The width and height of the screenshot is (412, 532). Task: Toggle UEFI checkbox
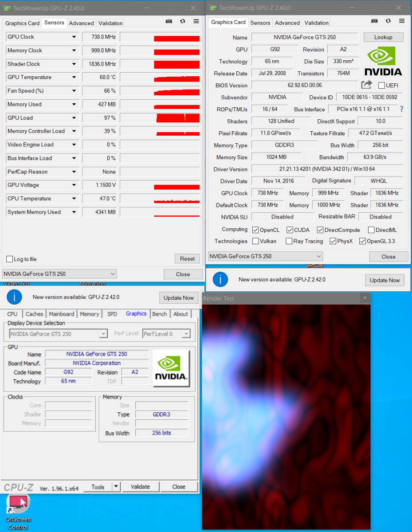(381, 85)
